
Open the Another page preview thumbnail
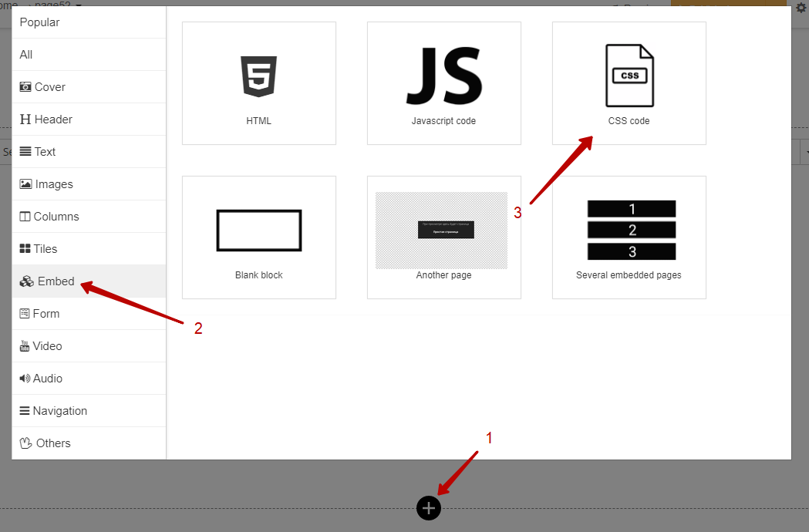pos(442,230)
